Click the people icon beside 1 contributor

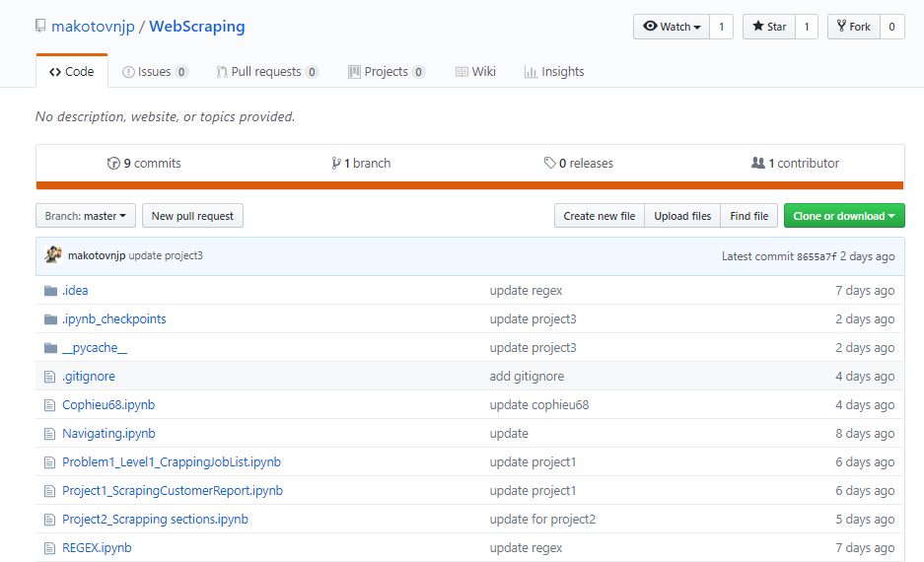click(757, 163)
